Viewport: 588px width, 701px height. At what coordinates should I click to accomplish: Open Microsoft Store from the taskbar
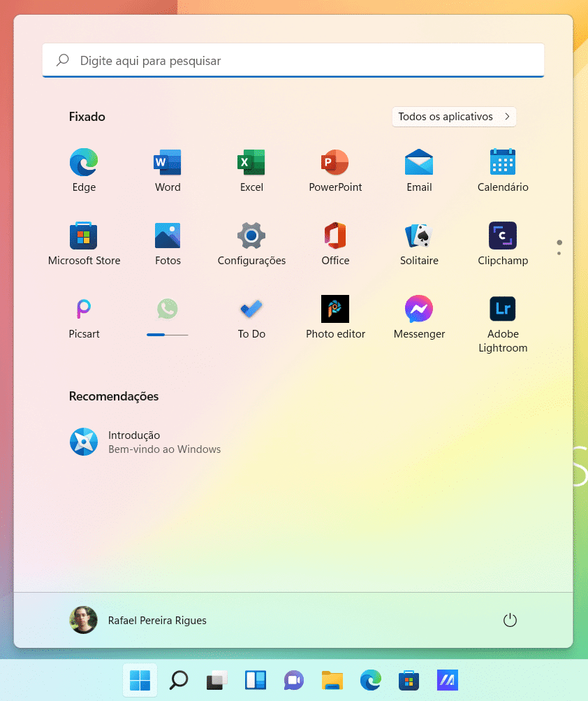(409, 681)
